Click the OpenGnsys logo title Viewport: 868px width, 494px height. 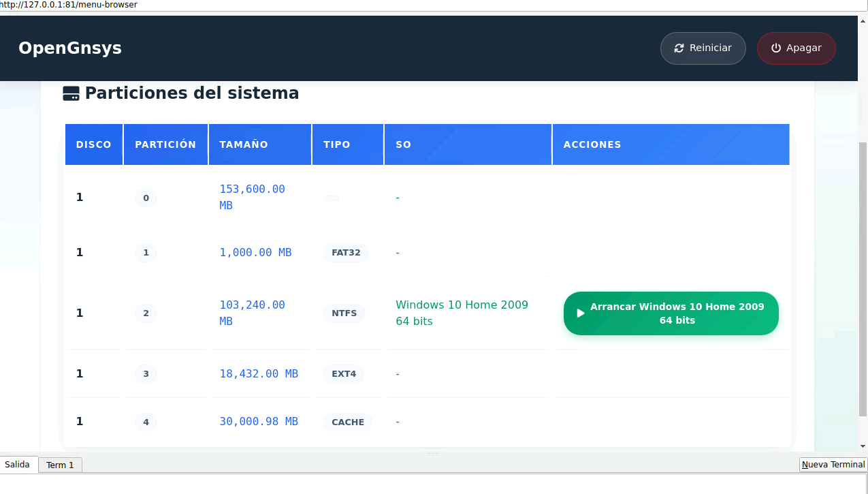(70, 48)
